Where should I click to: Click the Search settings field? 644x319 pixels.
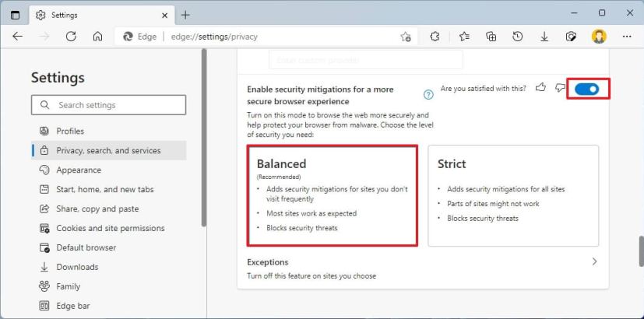pos(108,105)
